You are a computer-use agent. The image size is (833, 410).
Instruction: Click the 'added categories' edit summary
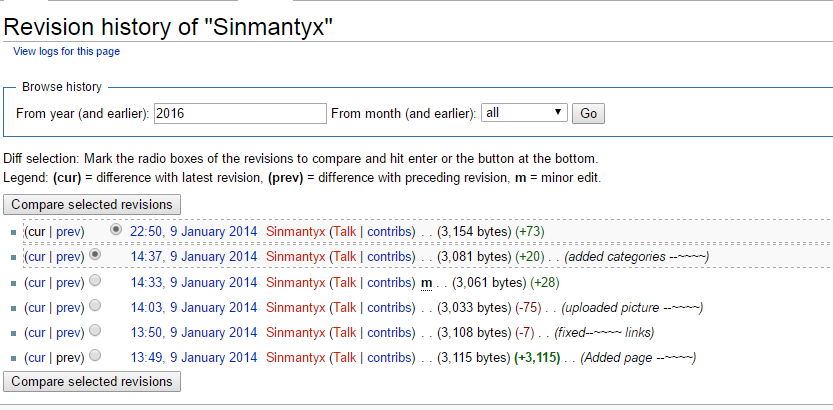pyautogui.click(x=636, y=257)
